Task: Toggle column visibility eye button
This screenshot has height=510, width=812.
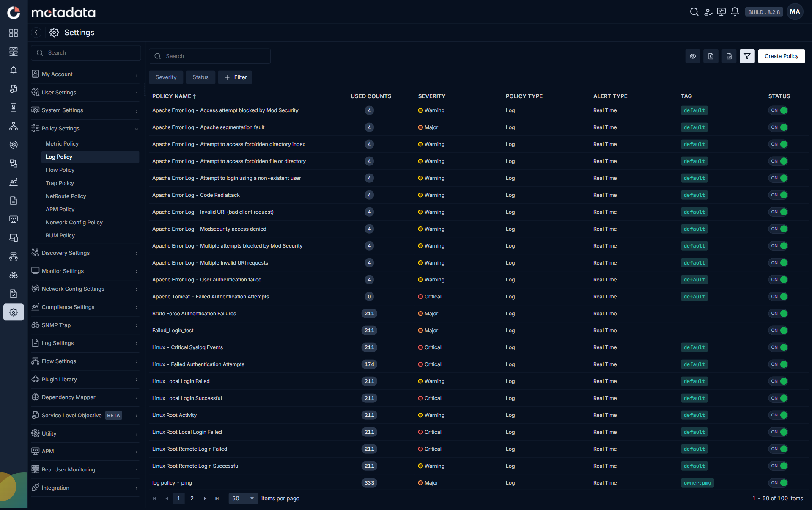Action: pyautogui.click(x=693, y=56)
